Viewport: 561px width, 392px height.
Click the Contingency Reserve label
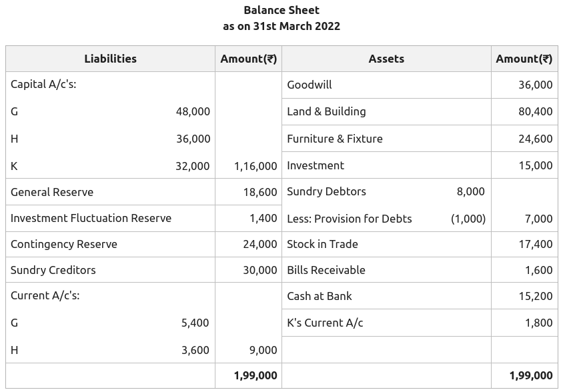[x=64, y=244]
